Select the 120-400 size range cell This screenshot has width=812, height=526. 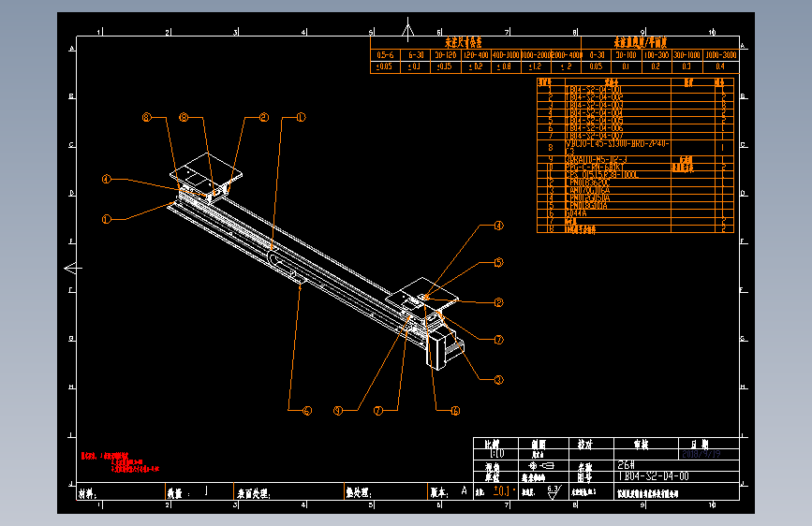pyautogui.click(x=476, y=55)
